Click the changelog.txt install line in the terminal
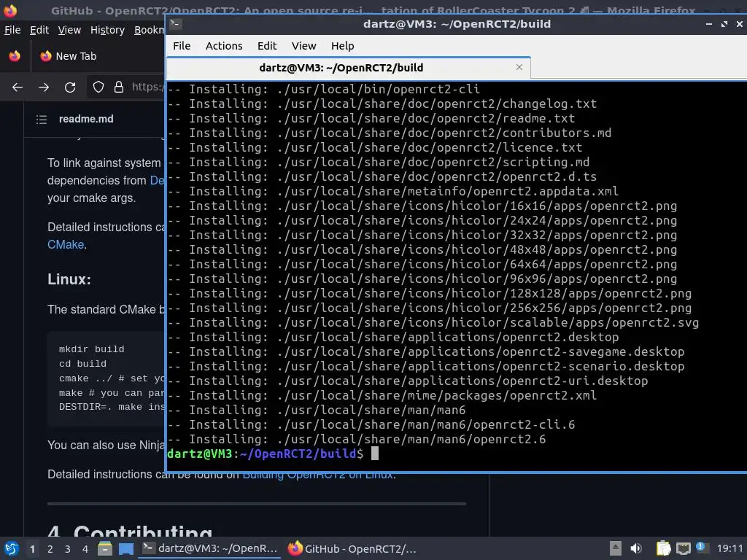Image resolution: width=747 pixels, height=560 pixels. pos(382,104)
